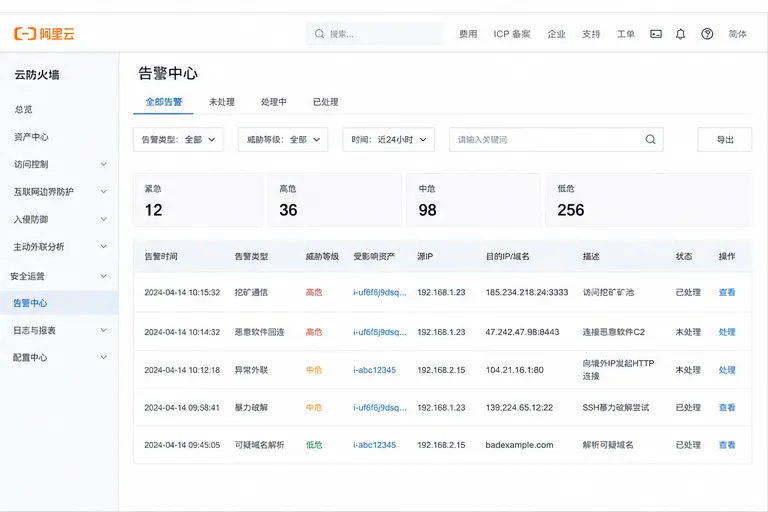Go to 资产中心 in sidebar
Image resolution: width=768 pixels, height=512 pixels.
coord(31,137)
